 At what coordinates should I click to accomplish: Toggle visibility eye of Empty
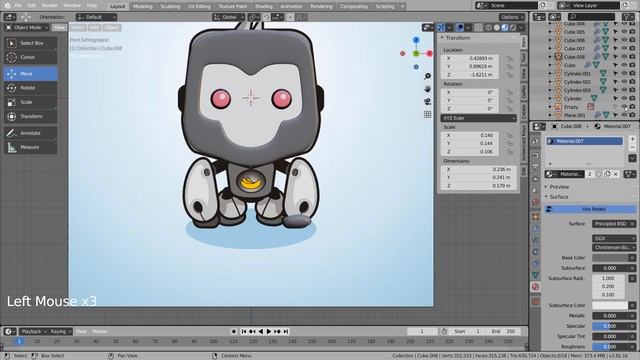pos(624,107)
